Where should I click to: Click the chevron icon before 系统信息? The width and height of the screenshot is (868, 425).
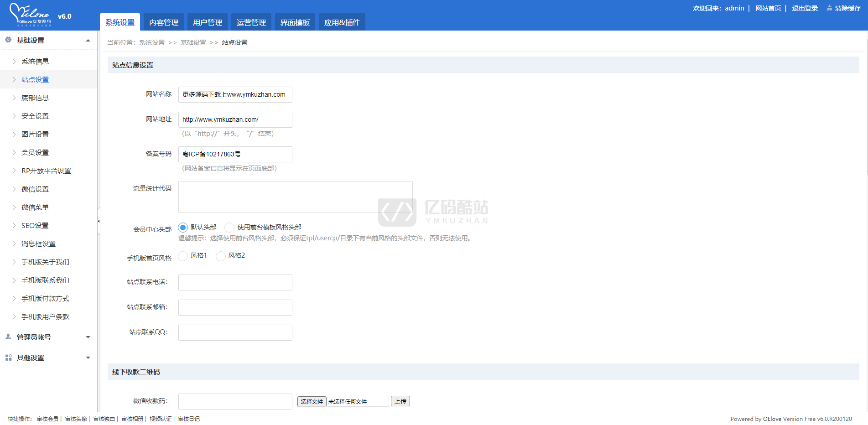pyautogui.click(x=14, y=61)
